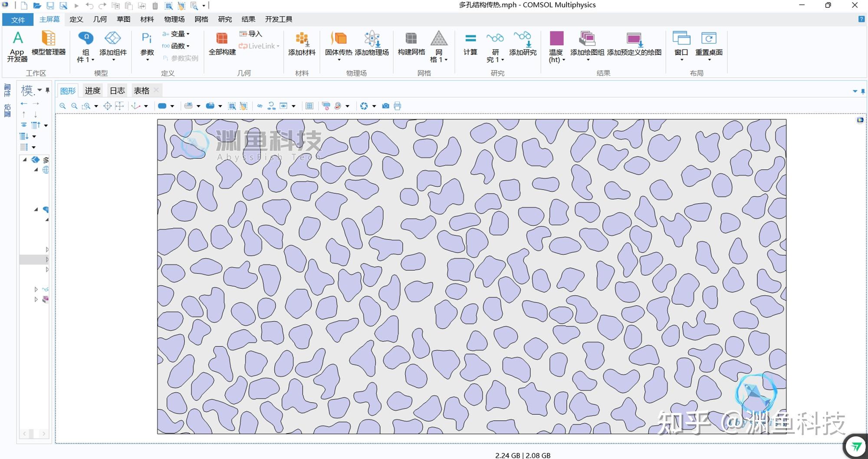Toggle the deselect box icon in graphics toolbar

243,106
